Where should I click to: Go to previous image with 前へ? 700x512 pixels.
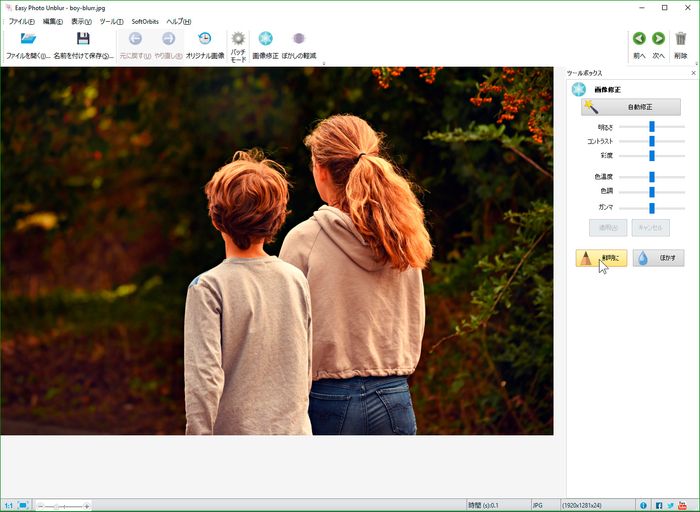[639, 39]
